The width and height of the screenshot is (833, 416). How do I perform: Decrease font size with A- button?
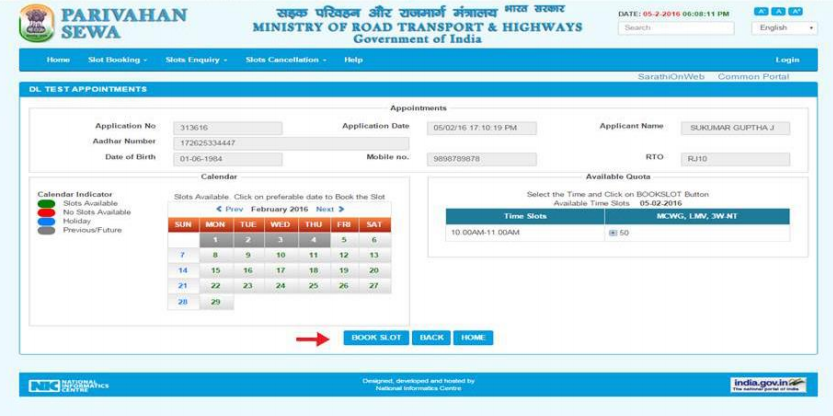(x=760, y=11)
